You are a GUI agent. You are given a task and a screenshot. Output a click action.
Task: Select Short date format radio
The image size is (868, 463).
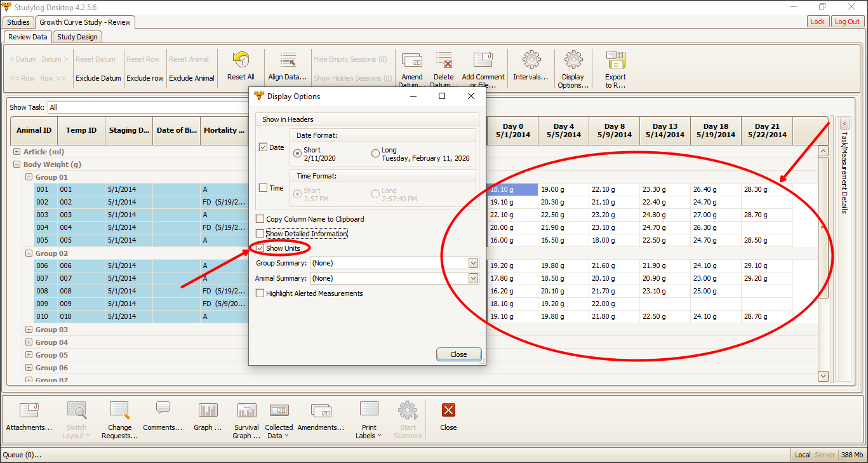(x=297, y=154)
